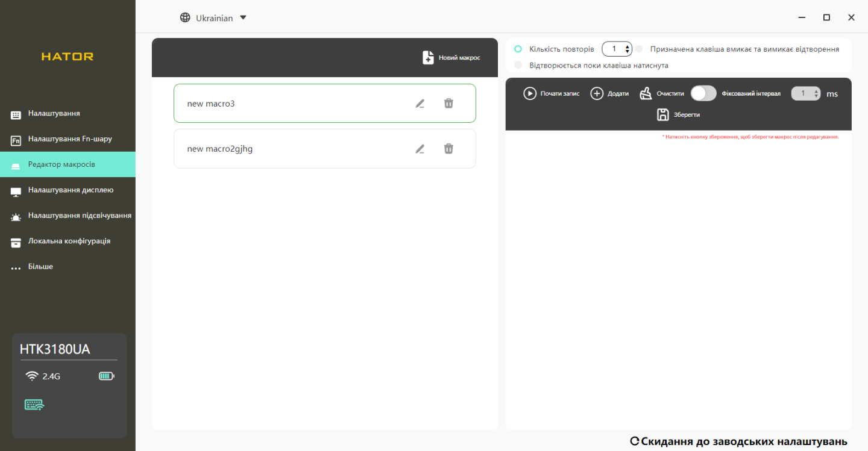Click the repeat count input field

(x=617, y=49)
